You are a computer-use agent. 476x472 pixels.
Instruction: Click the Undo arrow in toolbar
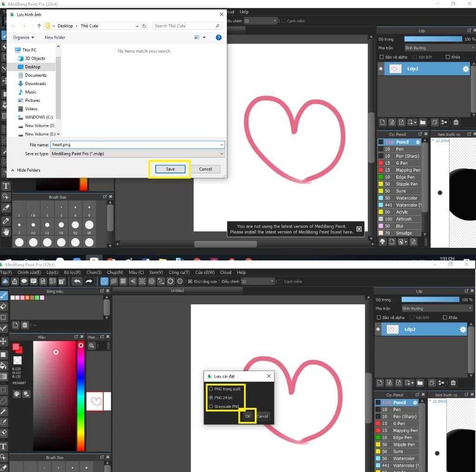tap(77, 281)
